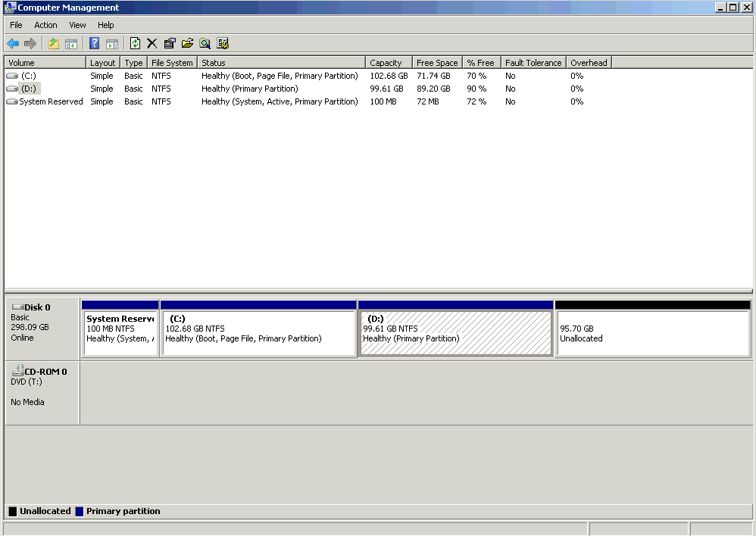Toggle the Show/Hide Action Pane icon
This screenshot has height=536, width=756.
click(x=112, y=44)
